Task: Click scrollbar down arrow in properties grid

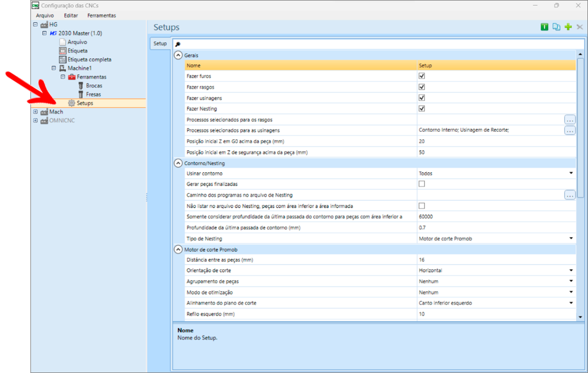Action: tap(581, 317)
